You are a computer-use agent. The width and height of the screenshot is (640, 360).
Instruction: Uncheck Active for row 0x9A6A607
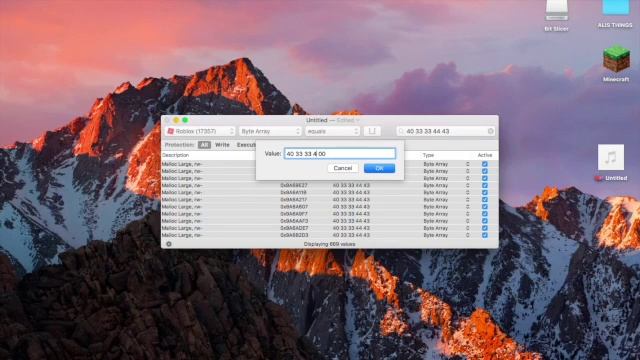click(x=484, y=207)
